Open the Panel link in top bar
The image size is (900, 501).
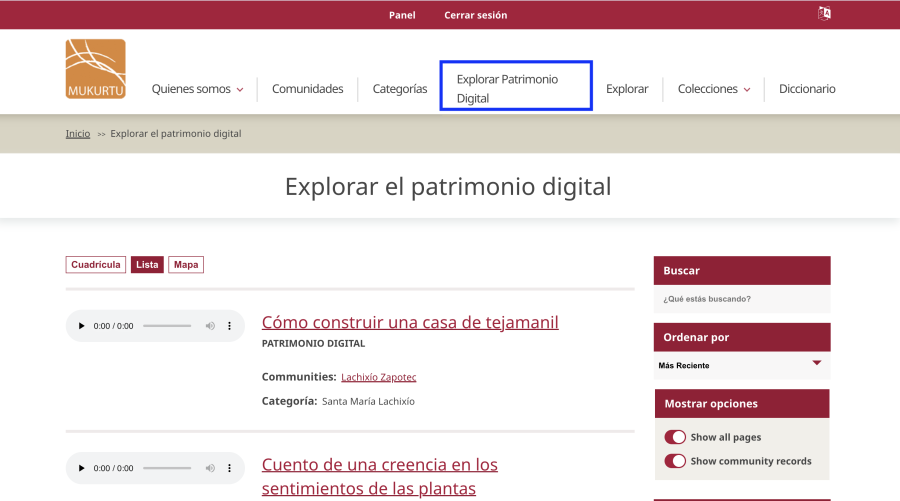pos(402,15)
